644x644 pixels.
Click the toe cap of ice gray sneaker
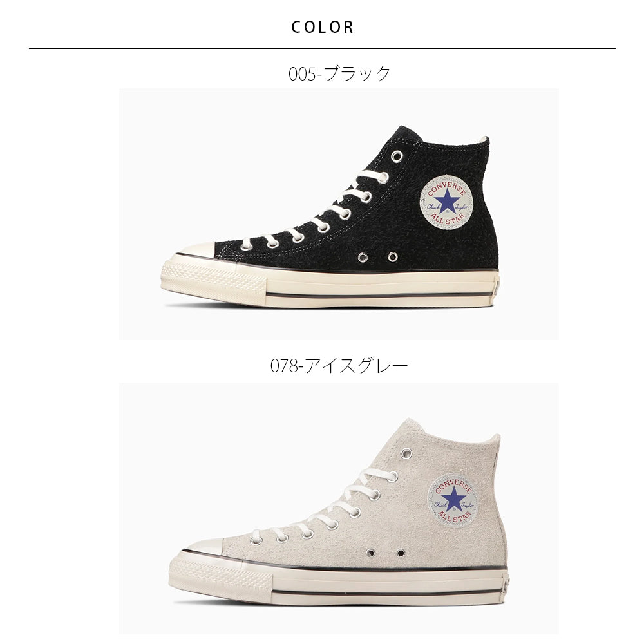point(202,547)
